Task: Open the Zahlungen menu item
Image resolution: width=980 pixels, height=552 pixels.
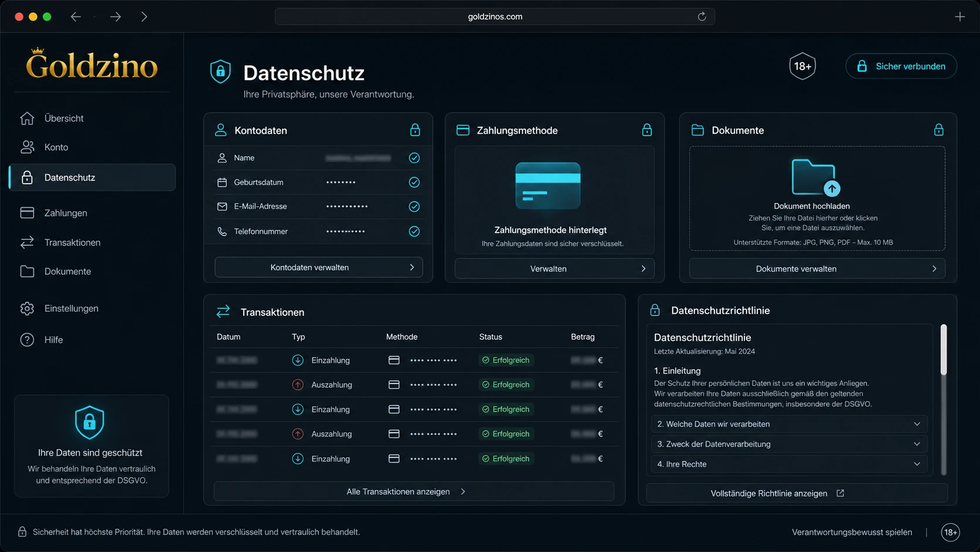Action: (92, 212)
